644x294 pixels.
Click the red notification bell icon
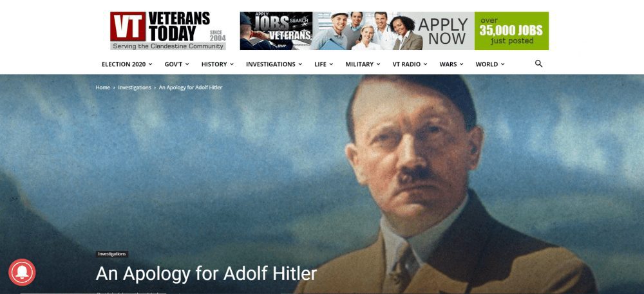click(22, 272)
